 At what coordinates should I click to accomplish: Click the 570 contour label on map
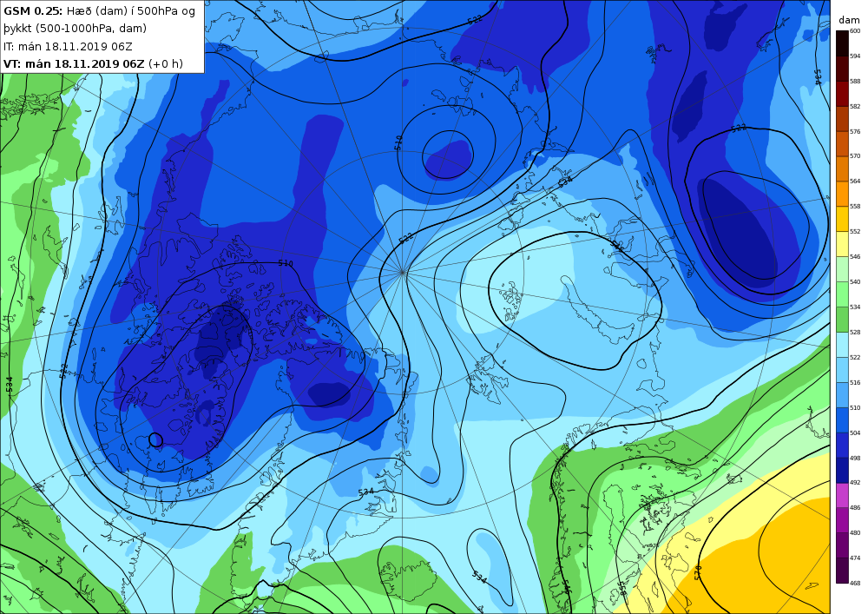pyautogui.click(x=698, y=572)
